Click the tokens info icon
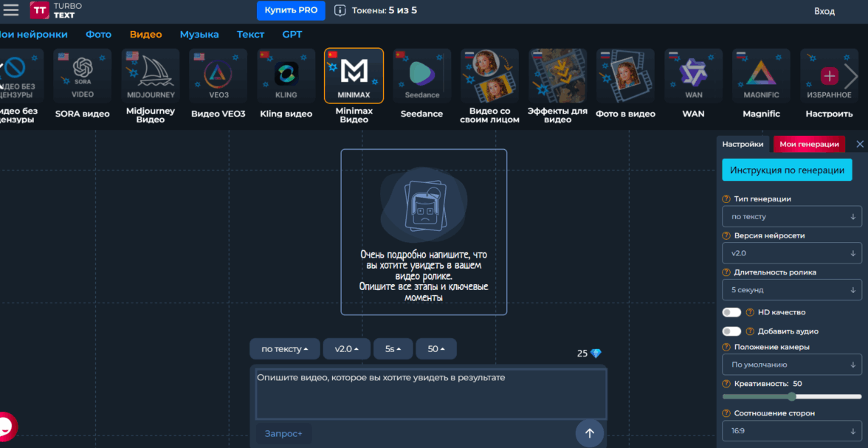868x448 pixels. point(340,10)
